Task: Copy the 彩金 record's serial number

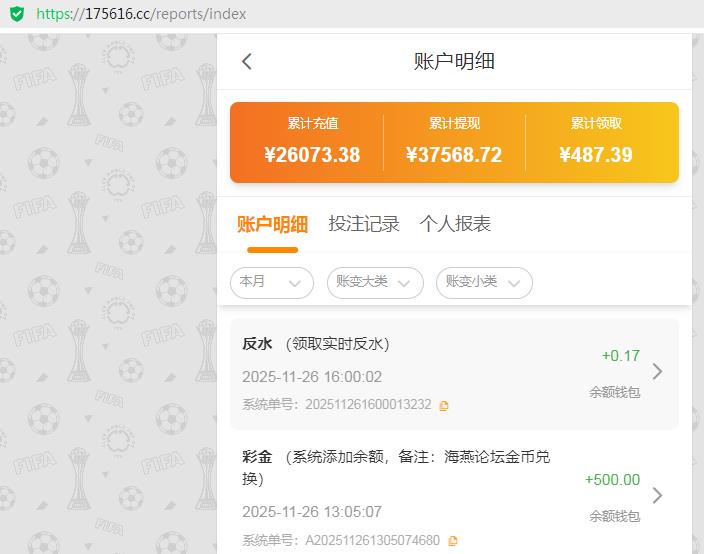Action: pyautogui.click(x=453, y=541)
